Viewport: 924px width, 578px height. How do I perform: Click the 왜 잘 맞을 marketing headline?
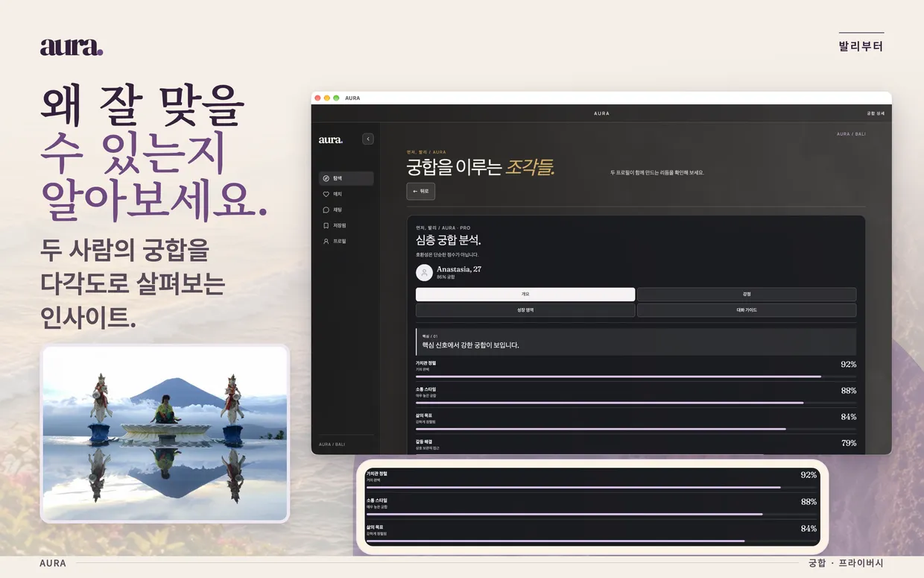point(142,107)
